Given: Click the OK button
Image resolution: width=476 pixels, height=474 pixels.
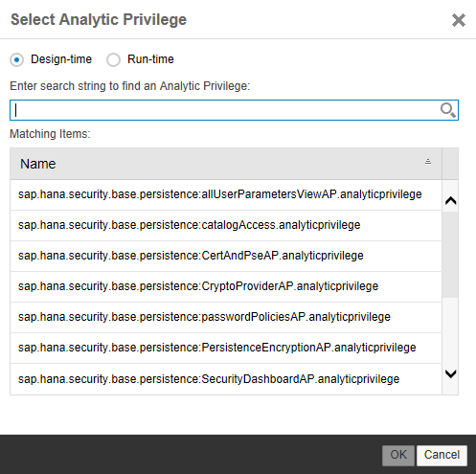Looking at the screenshot, I should [x=398, y=455].
